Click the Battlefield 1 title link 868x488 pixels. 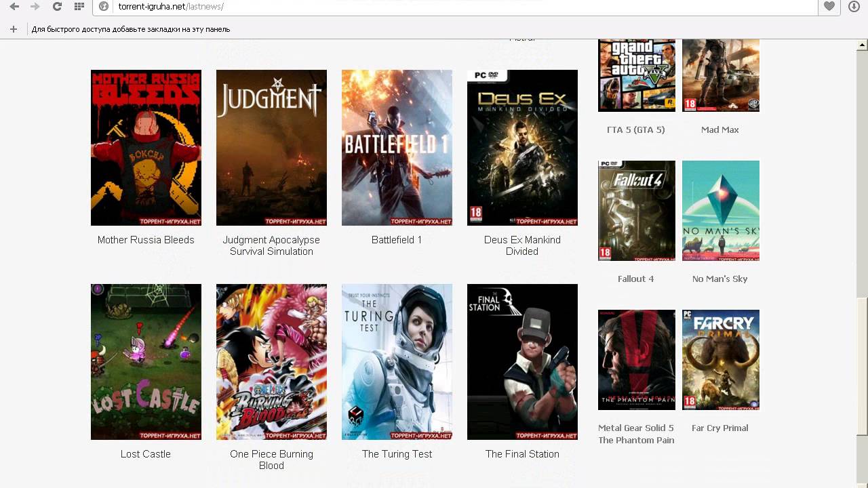[397, 240]
